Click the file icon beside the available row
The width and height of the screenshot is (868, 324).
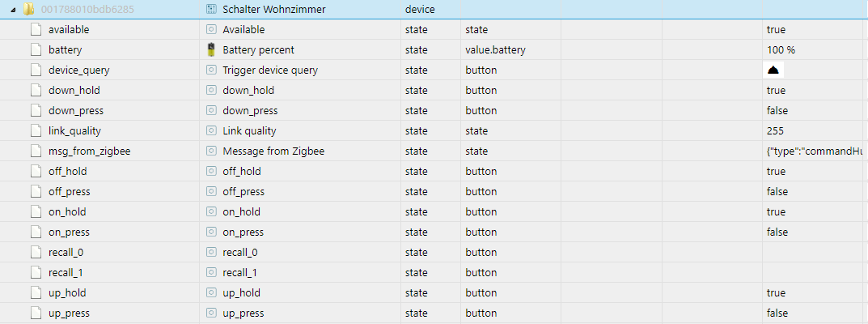35,29
